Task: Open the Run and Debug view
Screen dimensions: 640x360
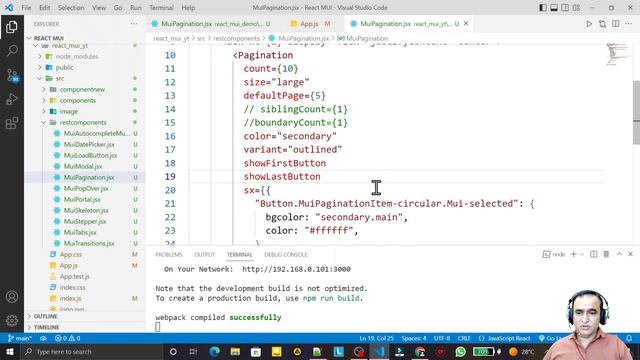Action: (12, 99)
